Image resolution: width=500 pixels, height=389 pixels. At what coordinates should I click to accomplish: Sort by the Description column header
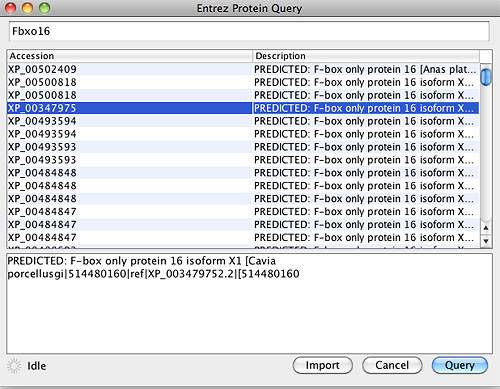click(x=366, y=56)
